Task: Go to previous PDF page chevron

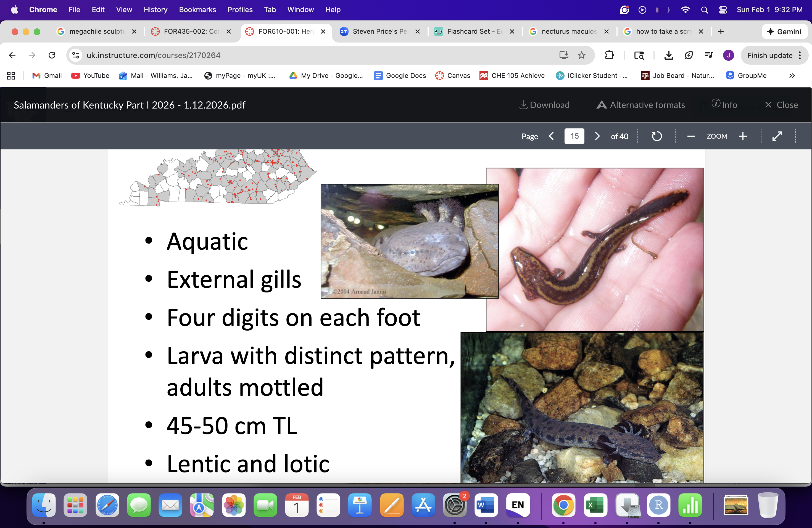Action: (551, 136)
